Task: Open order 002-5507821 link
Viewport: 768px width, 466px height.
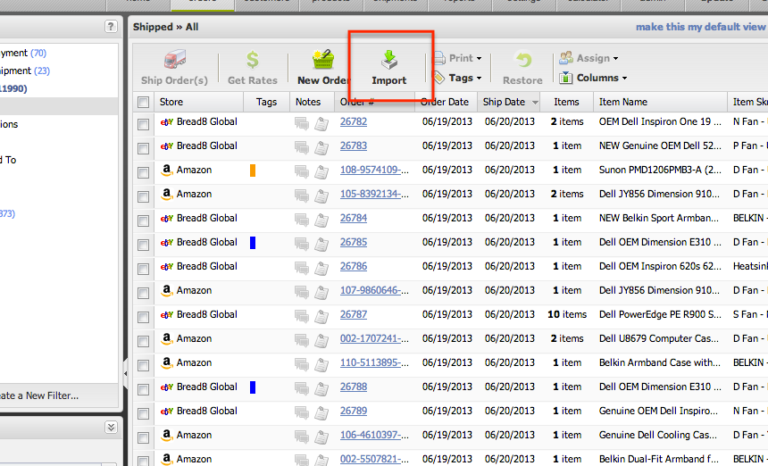Action: (374, 459)
